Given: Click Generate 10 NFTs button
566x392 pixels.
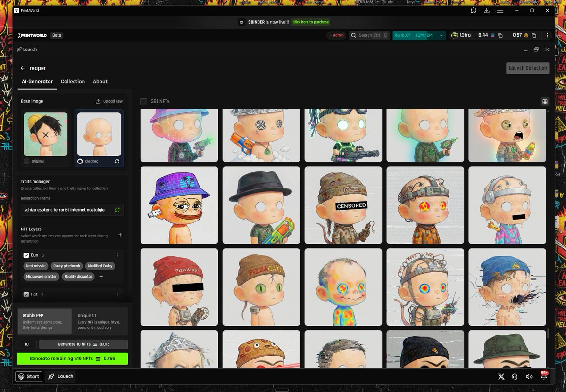Looking at the screenshot, I should pos(83,344).
